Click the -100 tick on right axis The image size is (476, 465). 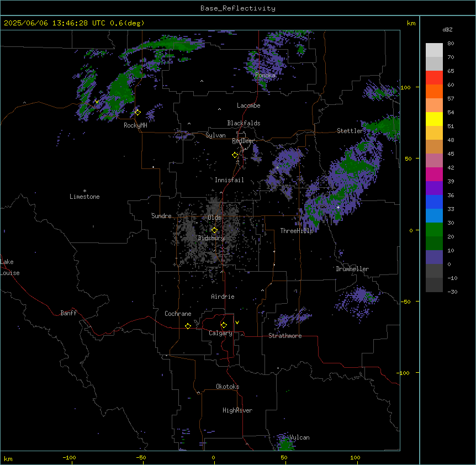404,373
